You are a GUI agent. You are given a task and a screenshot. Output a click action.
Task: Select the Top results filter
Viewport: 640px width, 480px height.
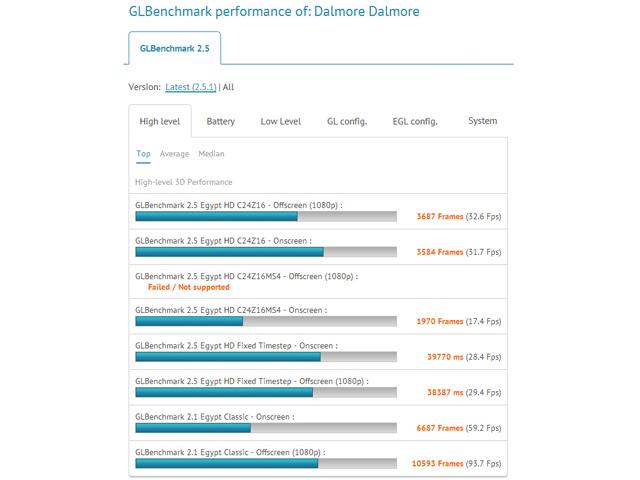143,154
